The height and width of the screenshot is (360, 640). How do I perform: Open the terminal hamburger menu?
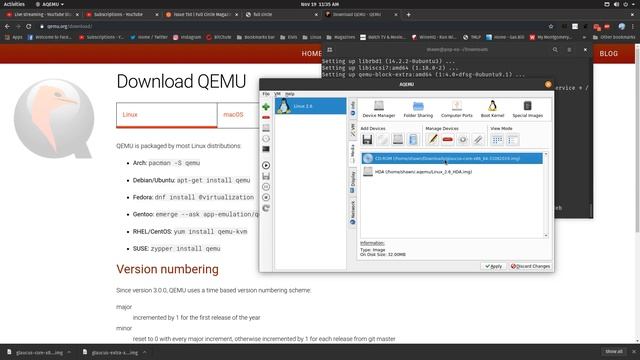[x=569, y=50]
